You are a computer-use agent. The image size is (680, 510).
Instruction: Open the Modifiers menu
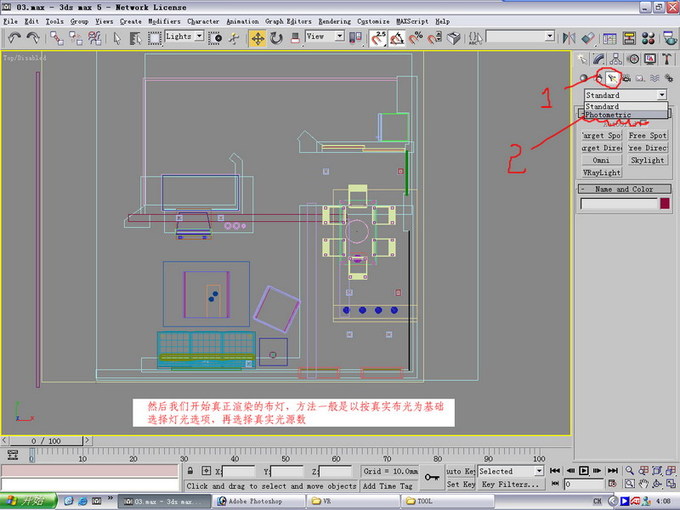pos(164,21)
